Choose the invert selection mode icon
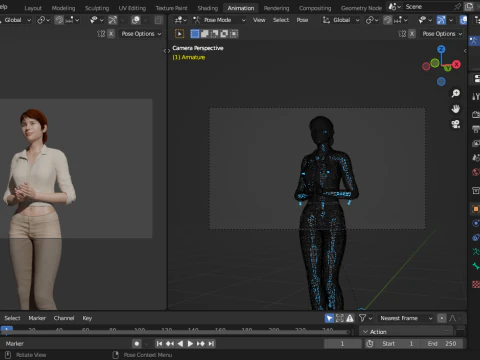This screenshot has width=480, height=360. click(x=224, y=34)
